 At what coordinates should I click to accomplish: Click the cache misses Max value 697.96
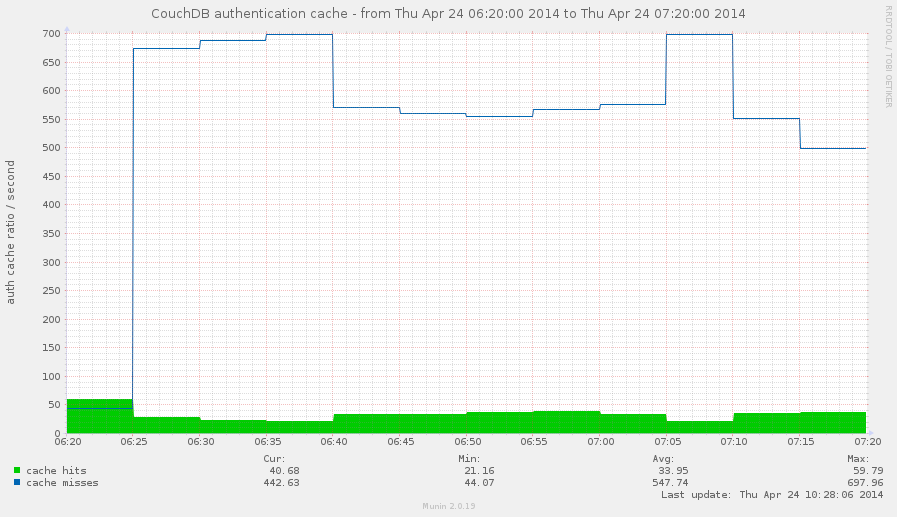(x=865, y=483)
